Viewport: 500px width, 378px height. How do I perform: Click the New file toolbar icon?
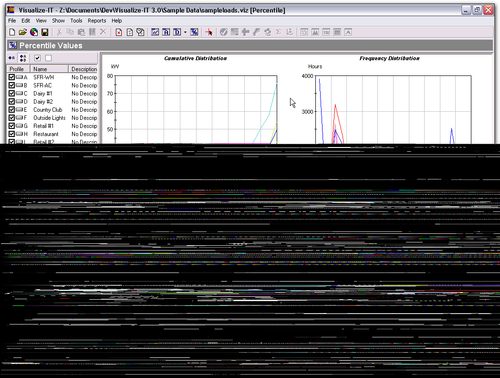click(x=12, y=32)
